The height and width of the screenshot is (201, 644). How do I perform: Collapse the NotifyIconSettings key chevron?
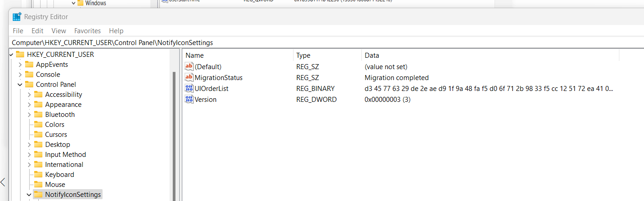(29, 195)
